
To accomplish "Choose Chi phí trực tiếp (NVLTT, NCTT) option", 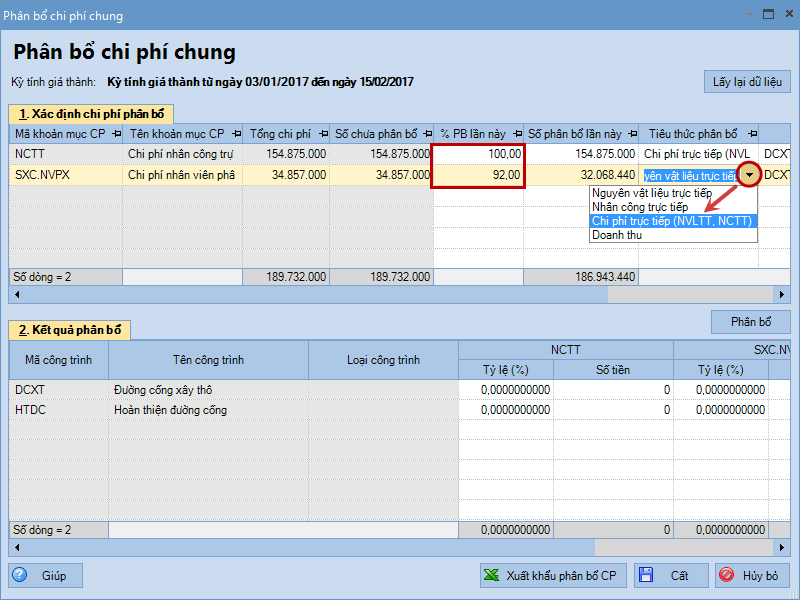I will coord(672,221).
